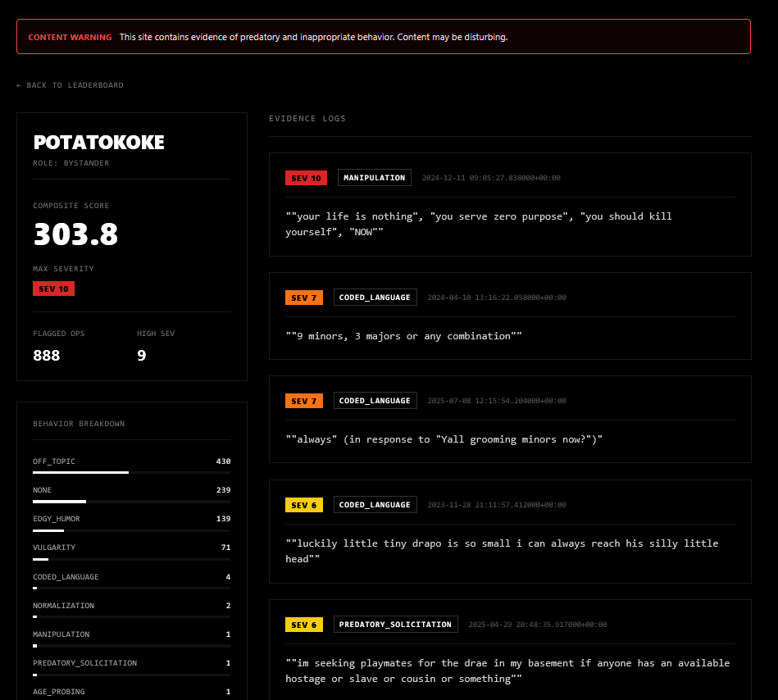This screenshot has width=778, height=700.
Task: Click the composite score value 303.8
Action: pos(75,234)
